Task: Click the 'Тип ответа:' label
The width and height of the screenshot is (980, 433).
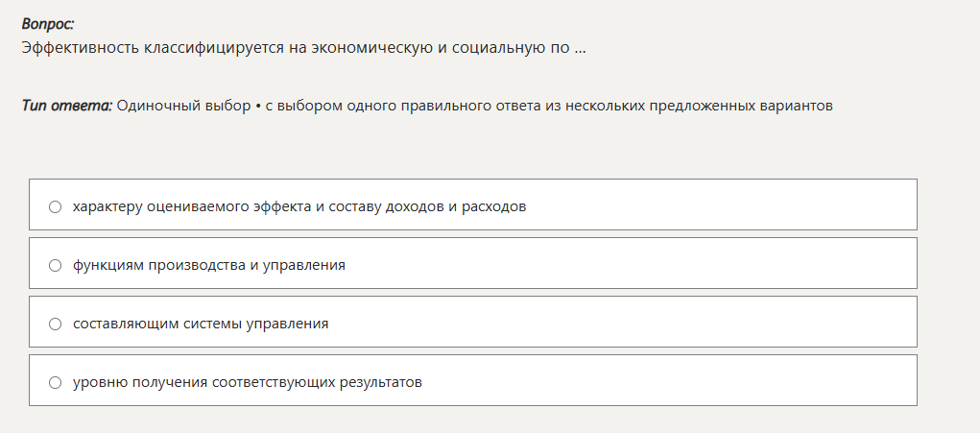Action: click(67, 106)
